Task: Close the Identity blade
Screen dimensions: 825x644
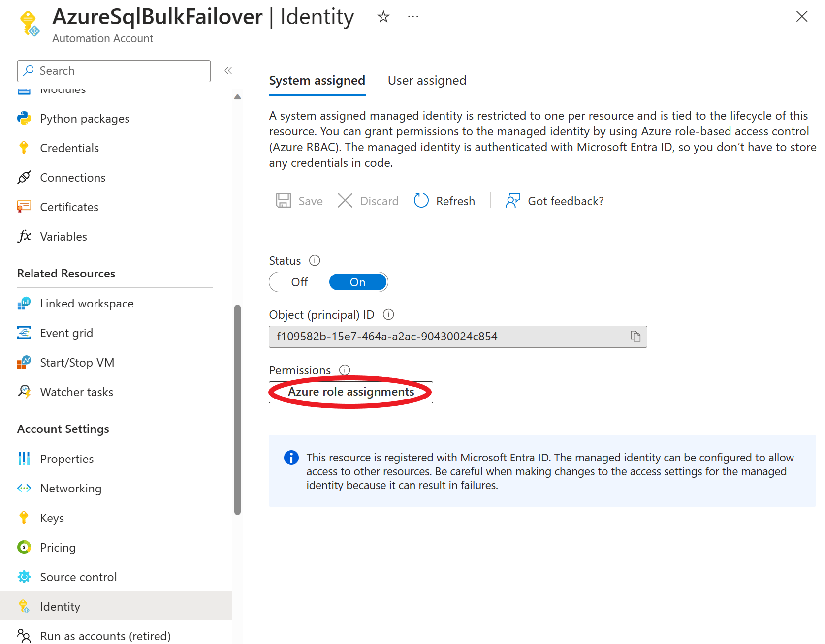Action: click(801, 17)
